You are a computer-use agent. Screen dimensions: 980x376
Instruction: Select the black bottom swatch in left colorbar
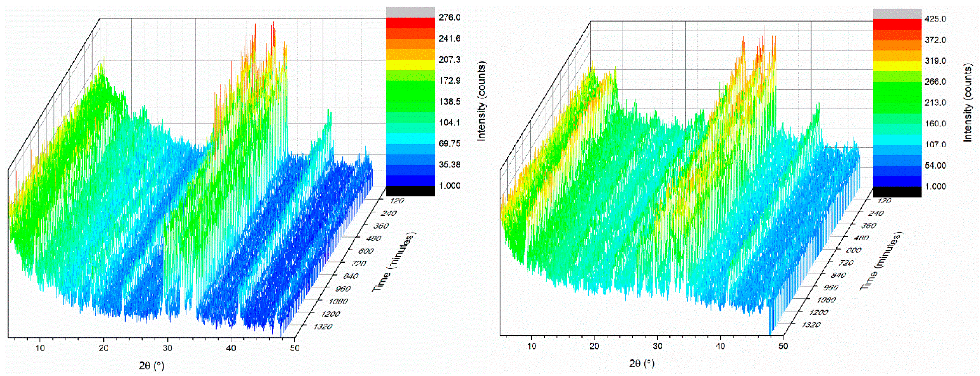pos(410,191)
